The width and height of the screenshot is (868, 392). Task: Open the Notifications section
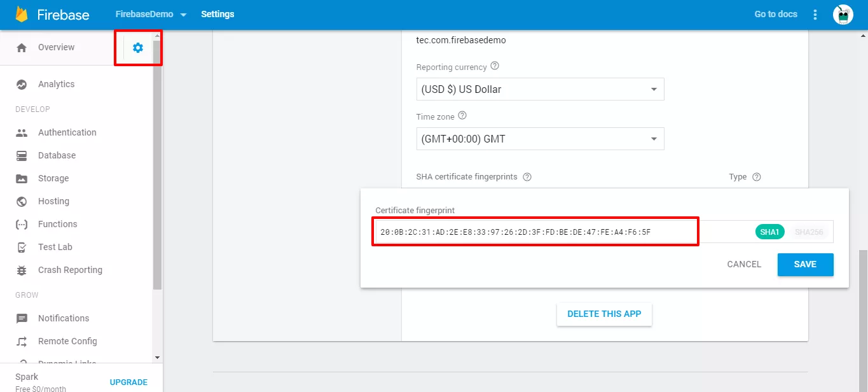(64, 318)
